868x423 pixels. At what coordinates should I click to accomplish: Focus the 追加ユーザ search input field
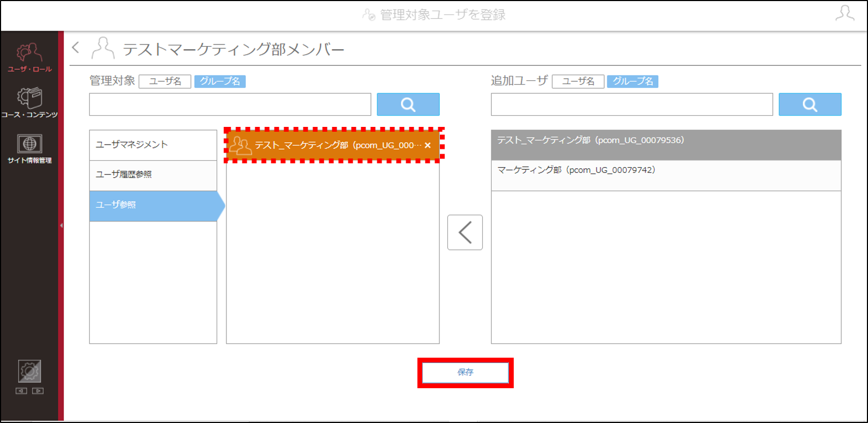pos(632,104)
